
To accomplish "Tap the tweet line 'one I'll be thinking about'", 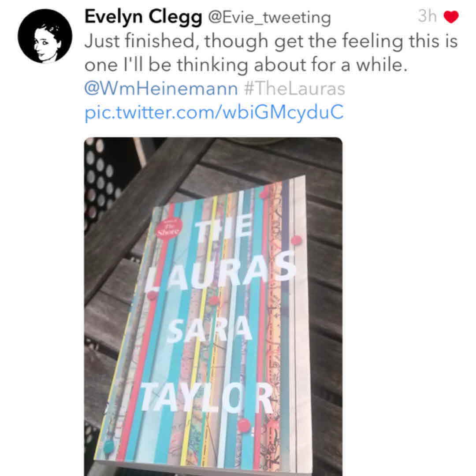I will tap(246, 65).
